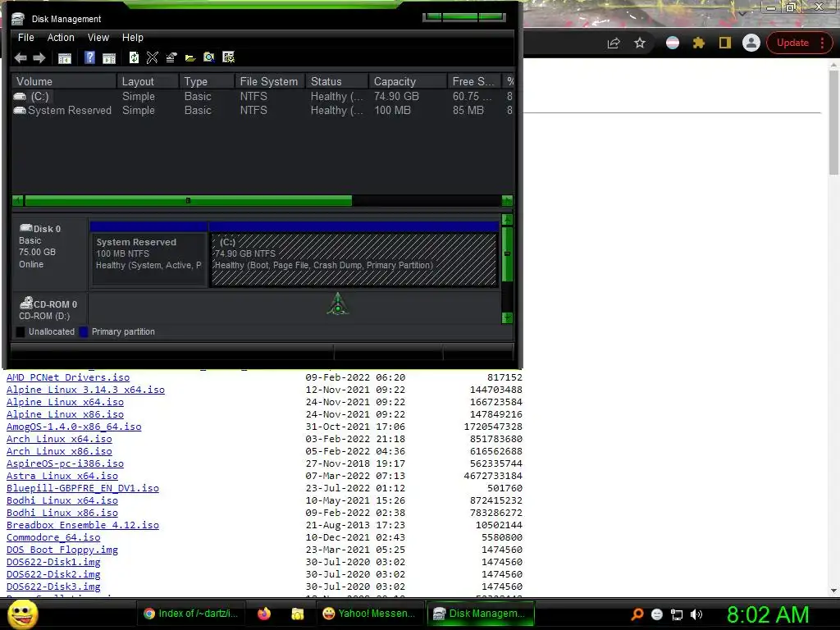Screen dimensions: 840x630
Task: Go forward using the toolbar Forward arrow
Action: pos(39,58)
